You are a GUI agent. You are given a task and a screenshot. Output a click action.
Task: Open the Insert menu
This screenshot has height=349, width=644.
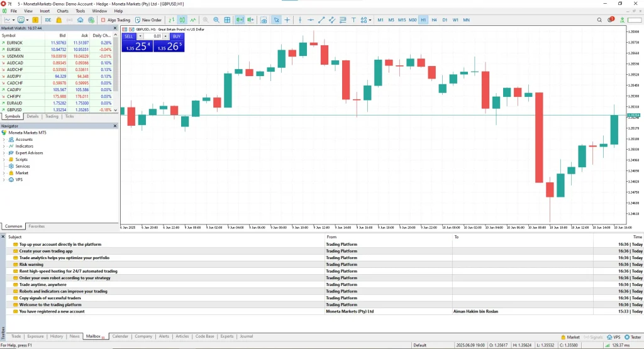(x=45, y=11)
